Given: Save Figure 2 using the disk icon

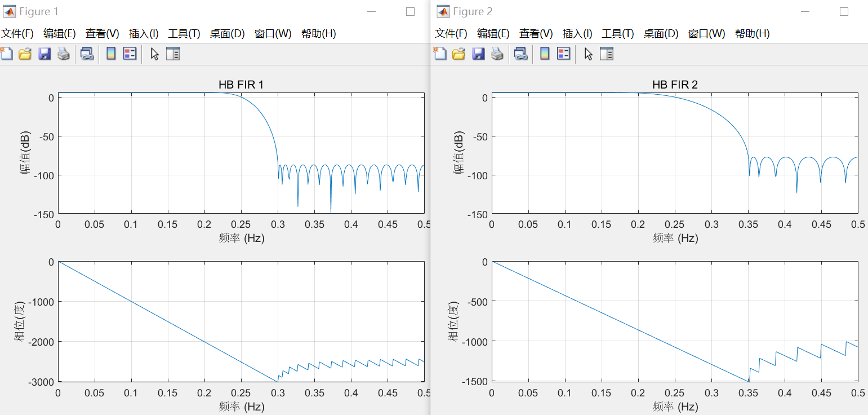Looking at the screenshot, I should (478, 54).
